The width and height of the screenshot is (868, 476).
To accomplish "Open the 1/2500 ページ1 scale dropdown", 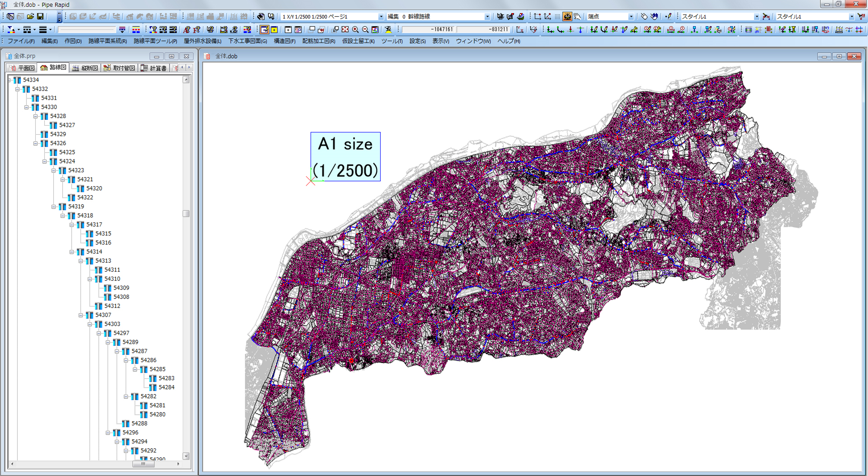I will tap(381, 17).
